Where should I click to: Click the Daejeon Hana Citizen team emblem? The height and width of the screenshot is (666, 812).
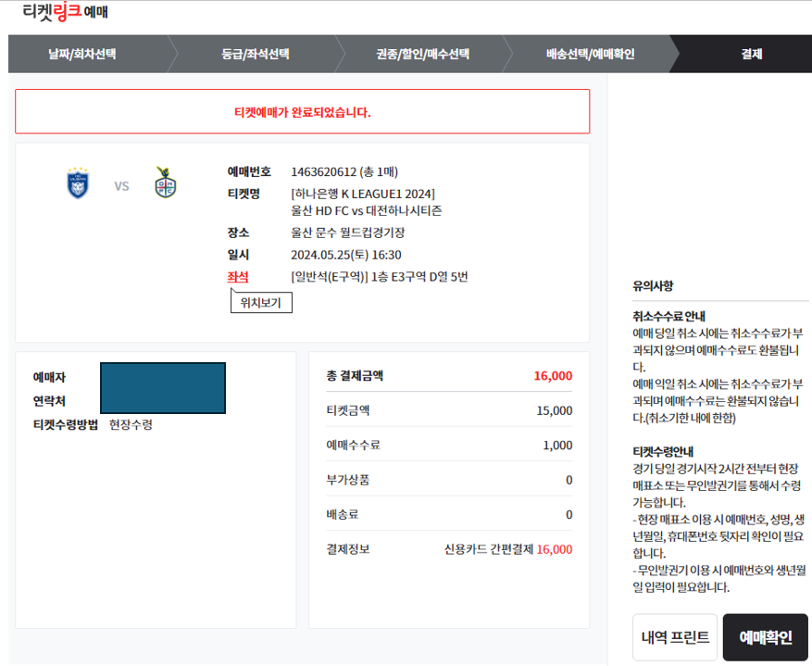pos(166,182)
